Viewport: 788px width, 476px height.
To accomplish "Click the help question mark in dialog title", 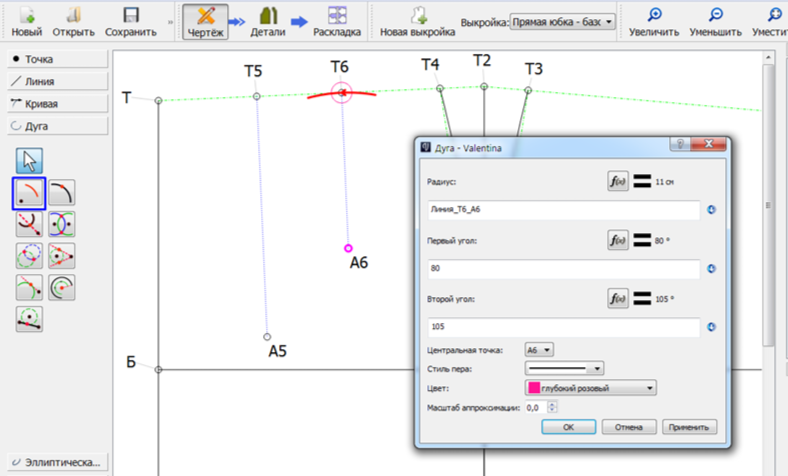I will click(680, 144).
